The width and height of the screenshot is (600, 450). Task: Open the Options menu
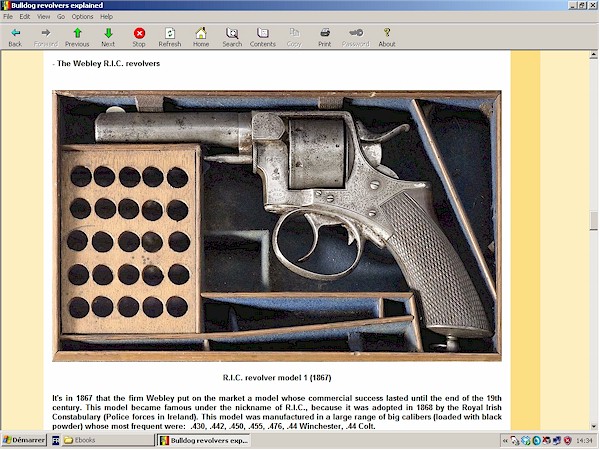82,17
